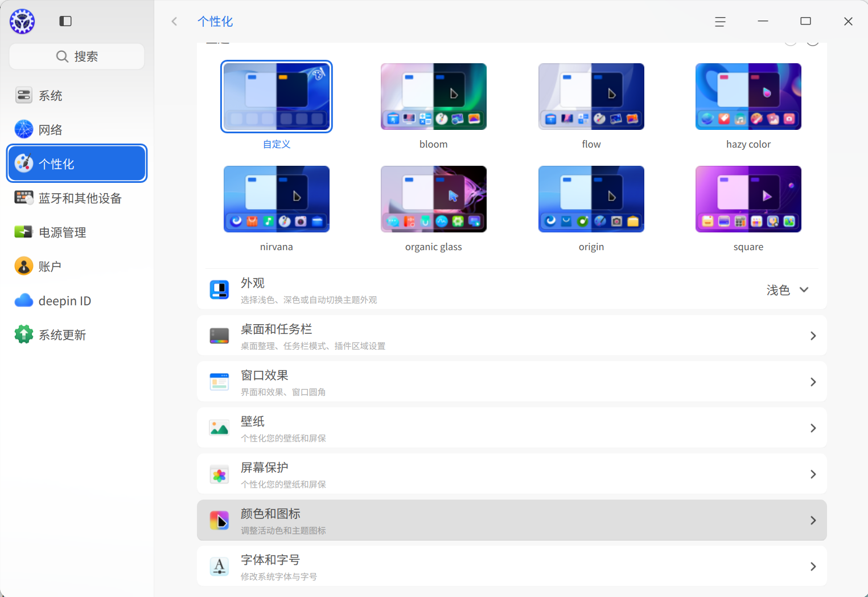Click 界面和效果、窗口圆角 description text
The height and width of the screenshot is (597, 868).
(283, 392)
